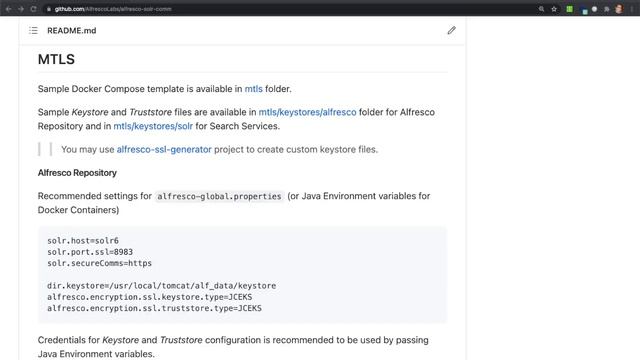The image size is (640, 360).
Task: Click the browser forward arrow
Action: pos(21,9)
